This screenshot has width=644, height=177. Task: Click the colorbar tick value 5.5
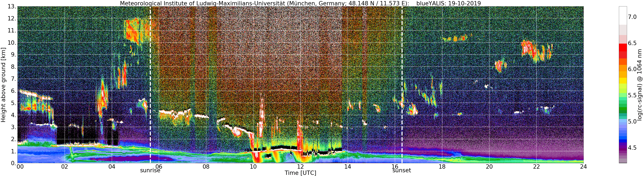pyautogui.click(x=632, y=95)
